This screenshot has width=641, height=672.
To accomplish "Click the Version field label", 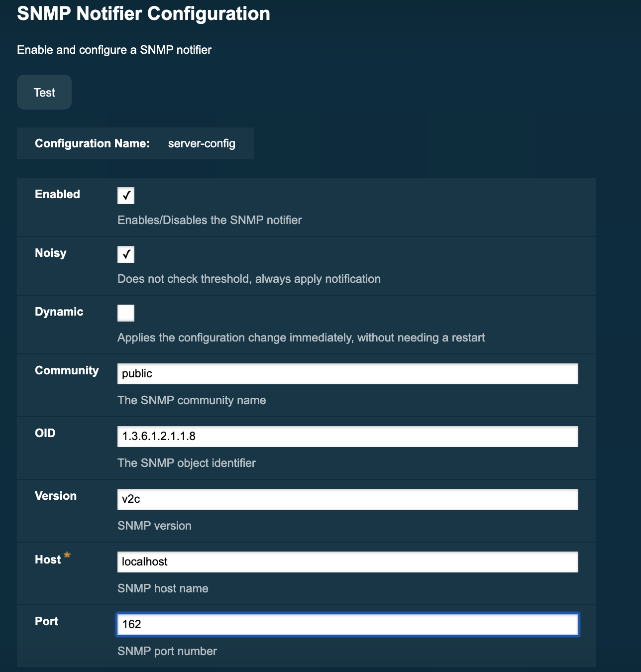I will point(55,496).
